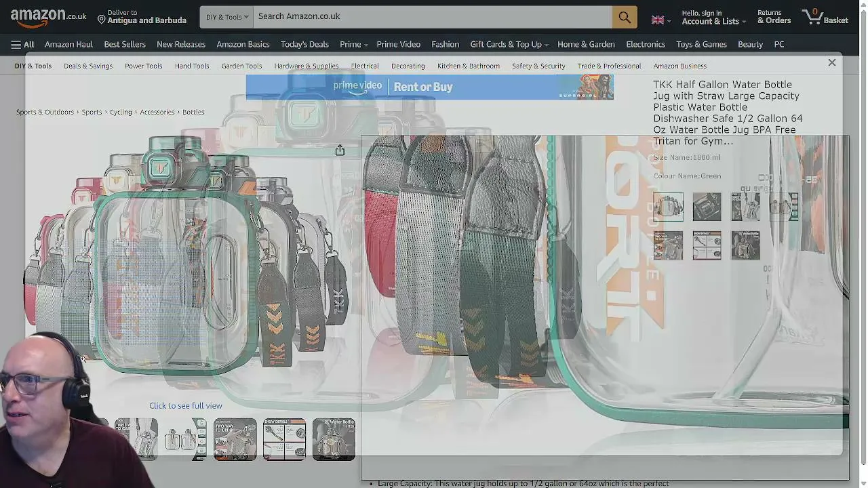Screen dimensions: 868x488
Task: Click the product title 'TKK Half Gallon Water Bottle'
Action: click(x=728, y=113)
